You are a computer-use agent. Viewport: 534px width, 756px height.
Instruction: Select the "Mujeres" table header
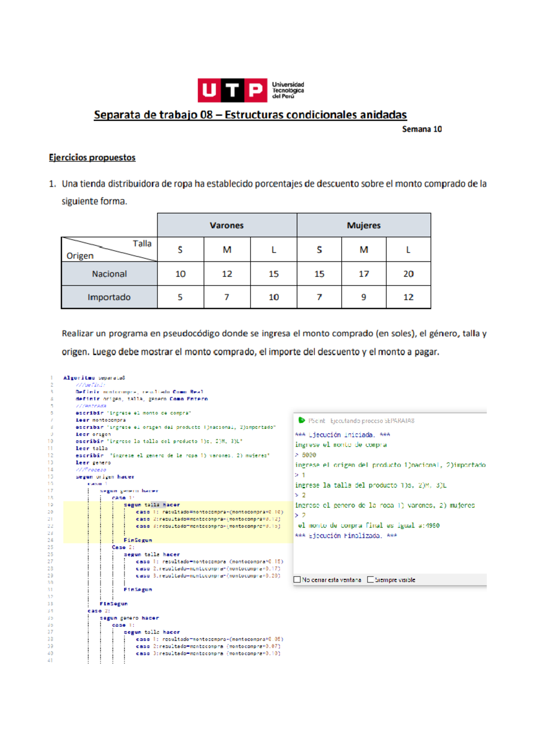coord(364,225)
